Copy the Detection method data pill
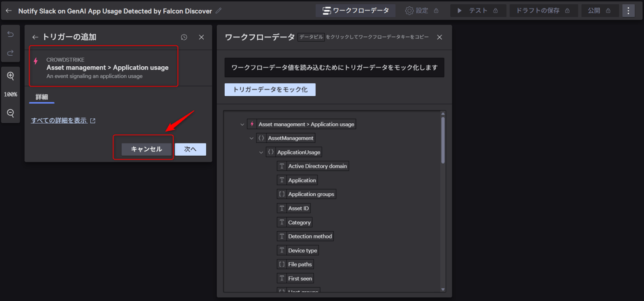644x301 pixels. click(305, 236)
